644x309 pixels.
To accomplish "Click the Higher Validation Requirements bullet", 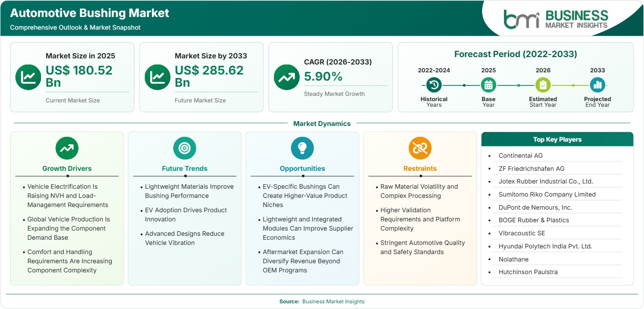I will tap(420, 219).
